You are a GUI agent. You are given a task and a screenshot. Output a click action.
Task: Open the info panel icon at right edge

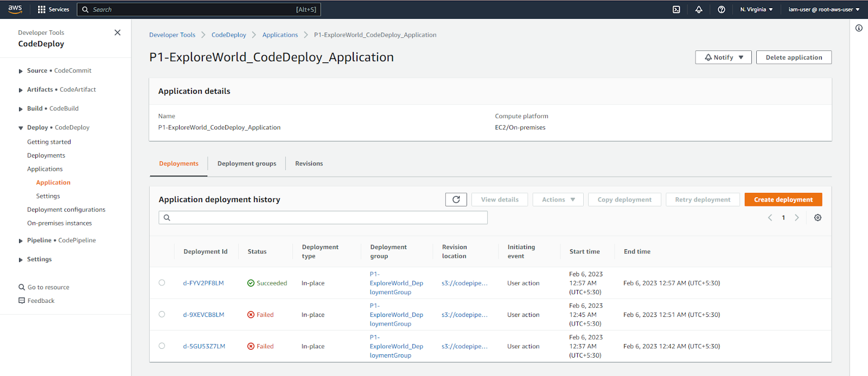coord(859,28)
